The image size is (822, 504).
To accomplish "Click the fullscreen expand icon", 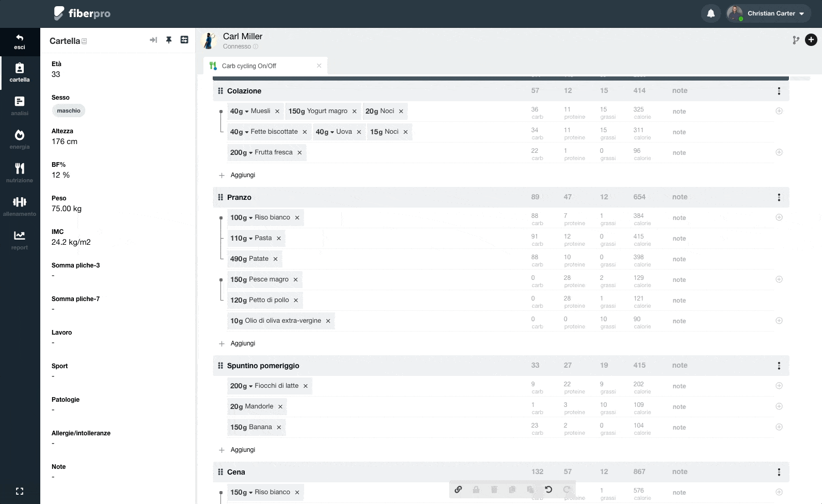I will (x=20, y=491).
